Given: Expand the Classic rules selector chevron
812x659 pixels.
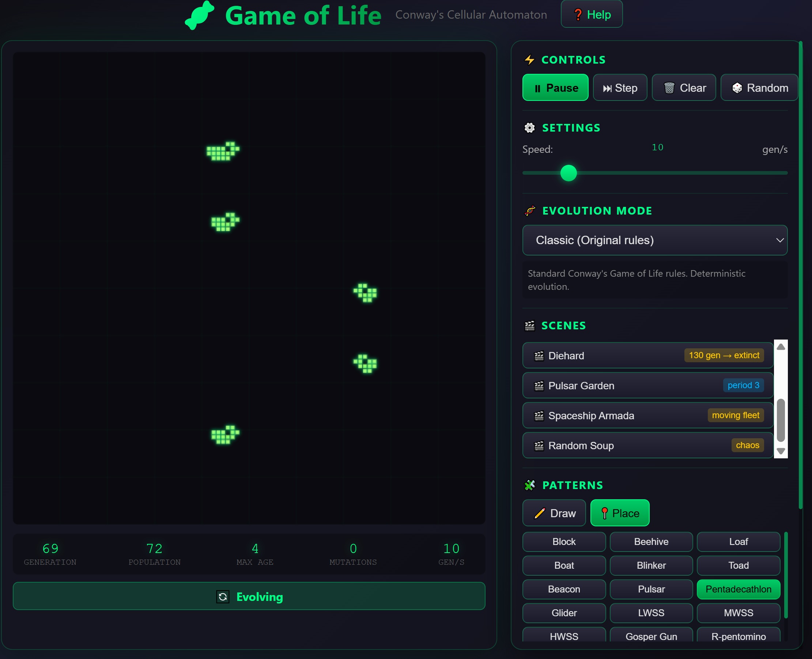Looking at the screenshot, I should (x=780, y=240).
